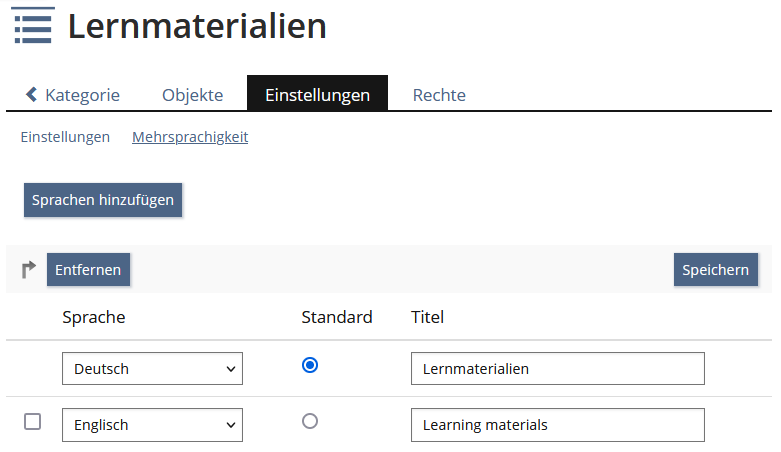Open the Deutsch language dropdown

coord(152,368)
